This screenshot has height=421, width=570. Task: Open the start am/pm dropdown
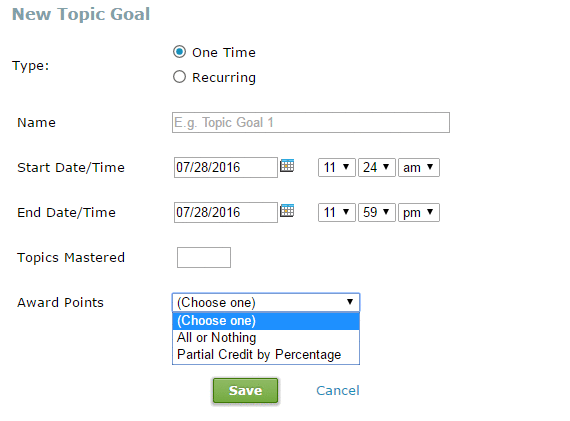coord(419,168)
